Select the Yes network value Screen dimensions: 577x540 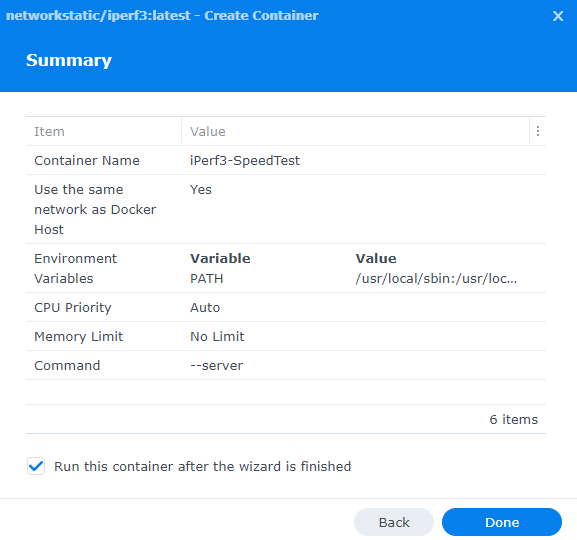click(201, 190)
